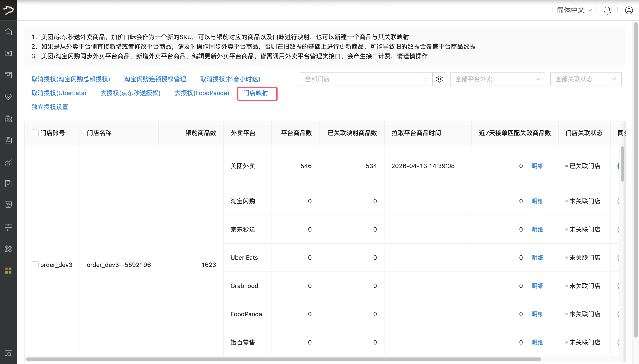The height and width of the screenshot is (364, 639).
Task: Open the sliders settings sidebar icon
Action: click(x=8, y=227)
